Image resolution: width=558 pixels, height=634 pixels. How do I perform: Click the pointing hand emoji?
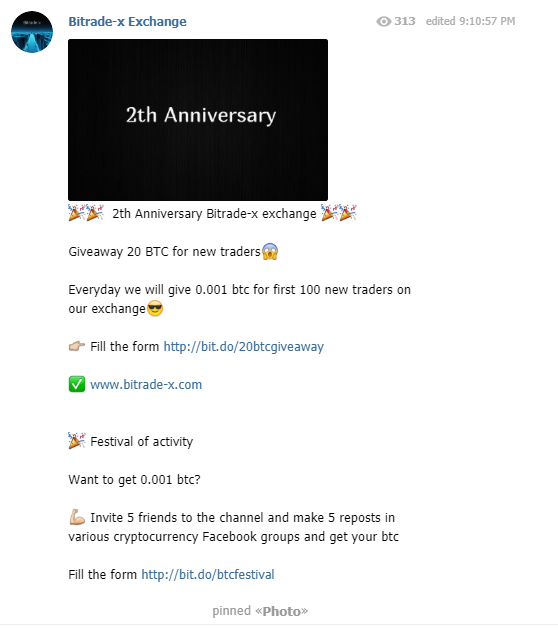click(x=77, y=347)
